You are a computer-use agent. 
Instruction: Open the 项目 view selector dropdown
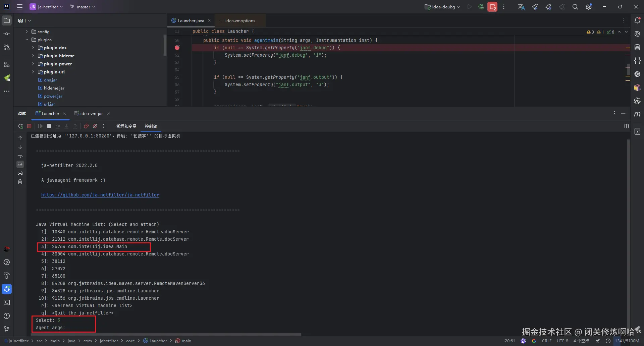tap(24, 20)
